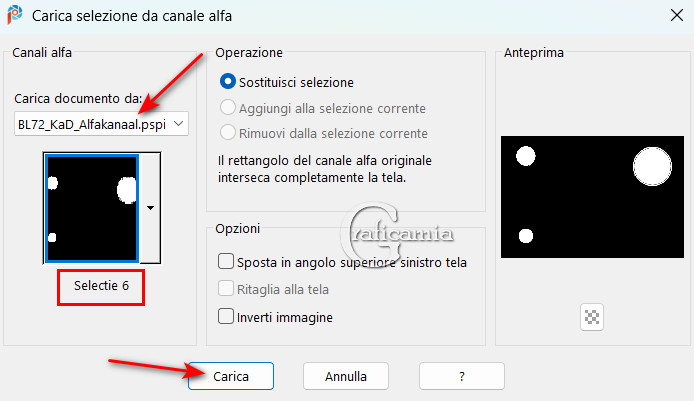
Task: Click the question mark help button
Action: (x=461, y=377)
